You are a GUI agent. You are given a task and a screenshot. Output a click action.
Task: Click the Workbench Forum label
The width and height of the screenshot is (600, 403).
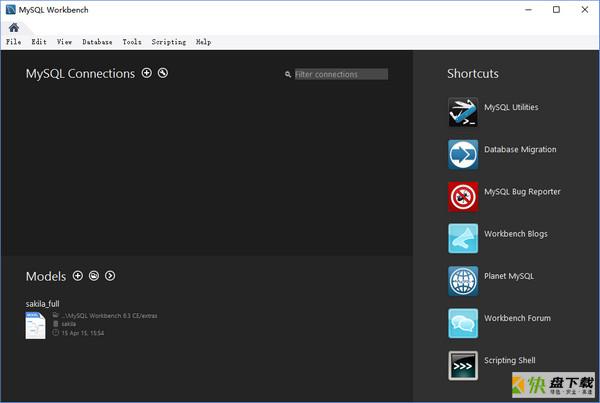[x=517, y=318]
